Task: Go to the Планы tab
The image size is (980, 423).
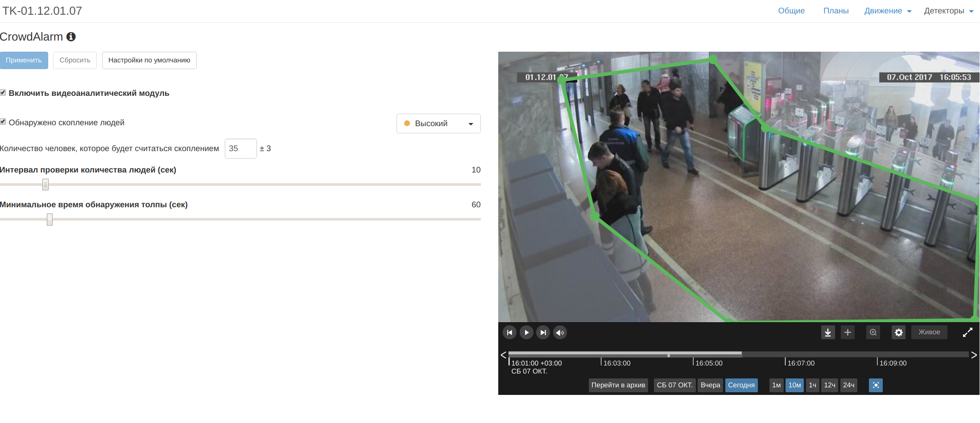Action: (836, 11)
